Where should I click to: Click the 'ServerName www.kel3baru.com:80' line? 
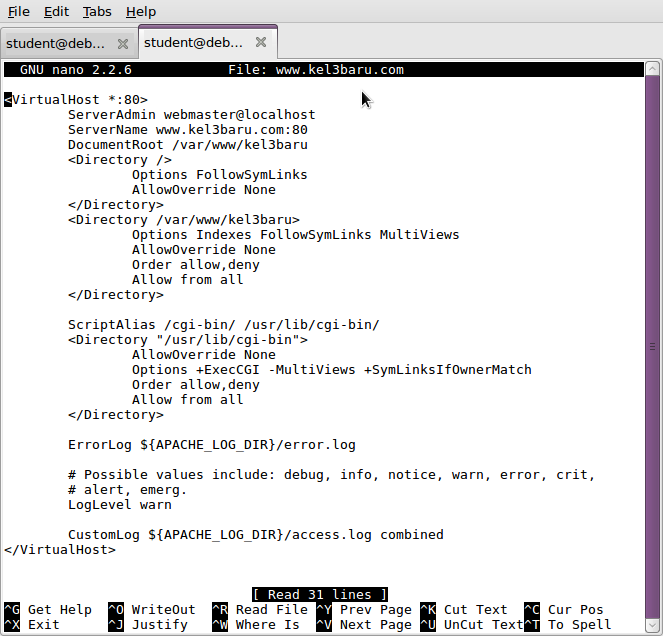(x=188, y=130)
